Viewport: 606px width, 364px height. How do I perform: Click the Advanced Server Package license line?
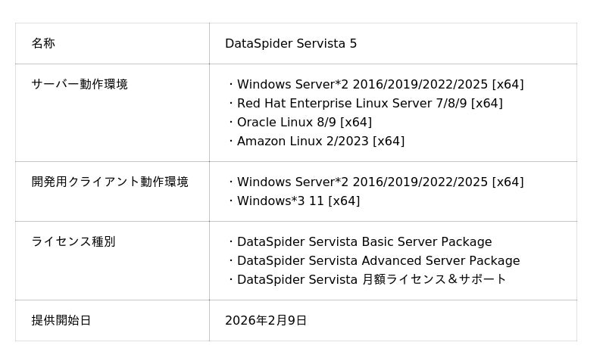378,261
